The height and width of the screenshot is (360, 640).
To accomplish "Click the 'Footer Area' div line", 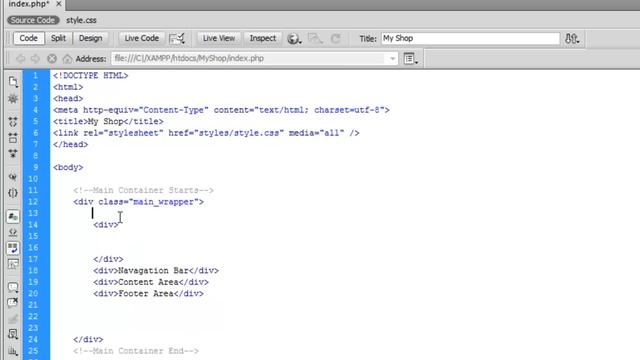I will click(149, 293).
